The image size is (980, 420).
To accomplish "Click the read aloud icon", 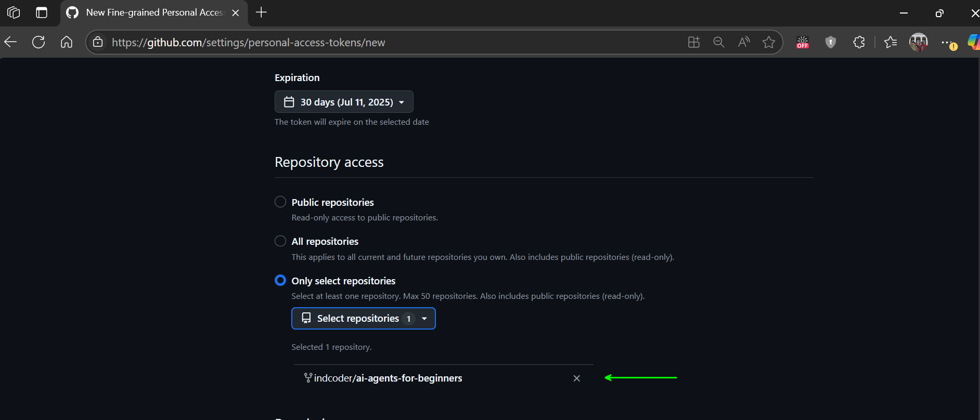I will tap(744, 42).
